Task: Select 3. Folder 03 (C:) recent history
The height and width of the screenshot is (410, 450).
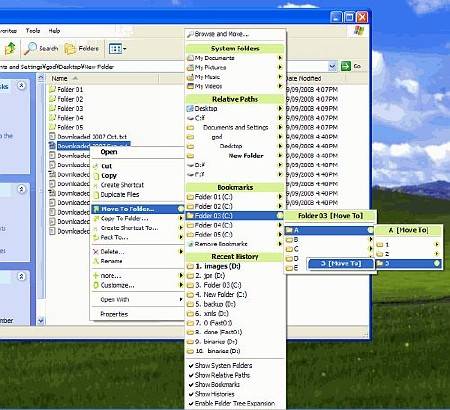Action: [x=235, y=285]
